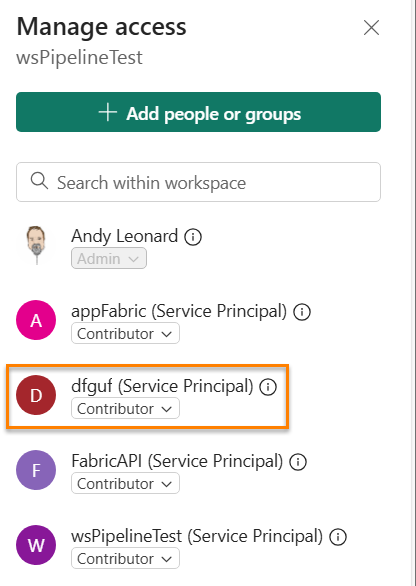Click the purple F avatar for FabricAPI
This screenshot has height=586, width=416.
36,470
